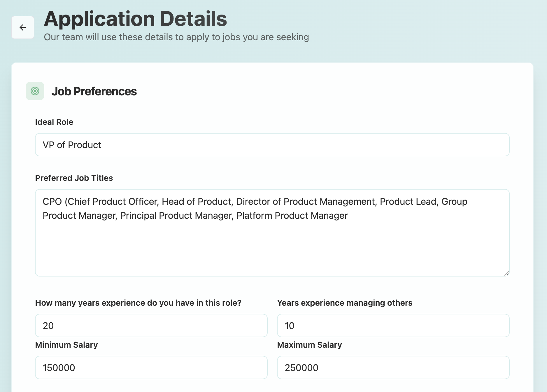Focus the years managing others field
Viewport: 547px width, 392px height.
[x=393, y=325]
